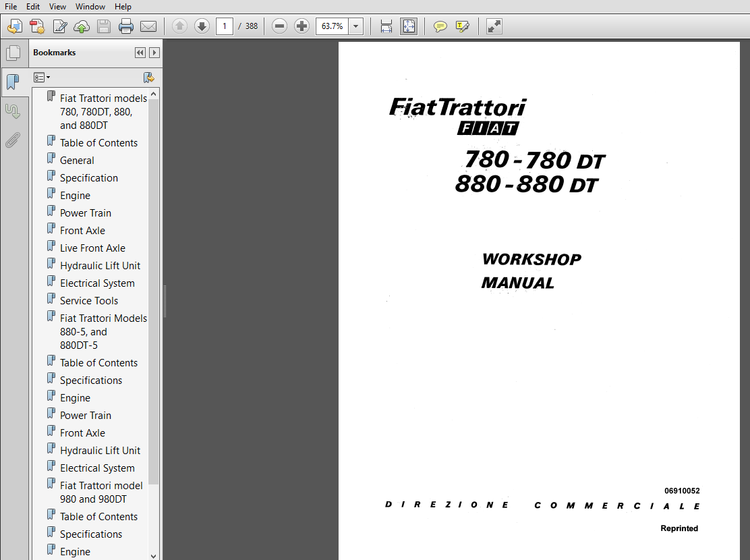This screenshot has width=750, height=560.
Task: Select the fit one full page icon
Action: pos(409,26)
